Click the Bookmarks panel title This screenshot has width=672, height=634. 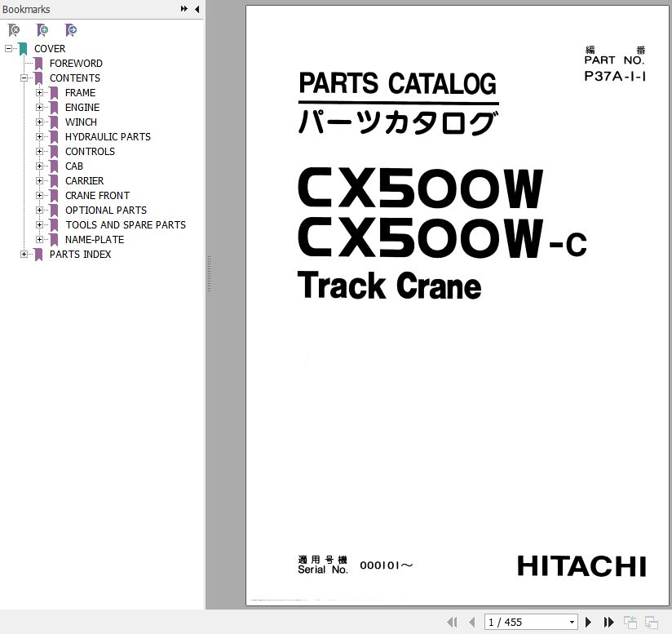pyautogui.click(x=26, y=9)
